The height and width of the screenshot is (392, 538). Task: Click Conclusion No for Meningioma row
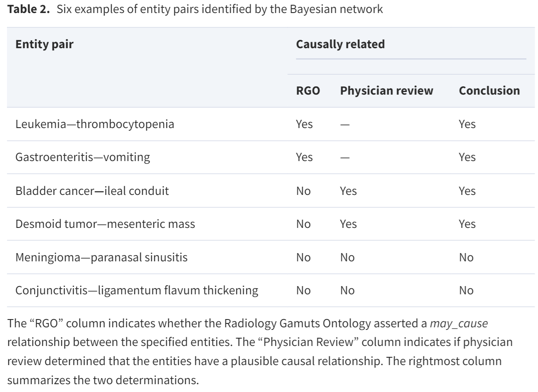(x=466, y=257)
